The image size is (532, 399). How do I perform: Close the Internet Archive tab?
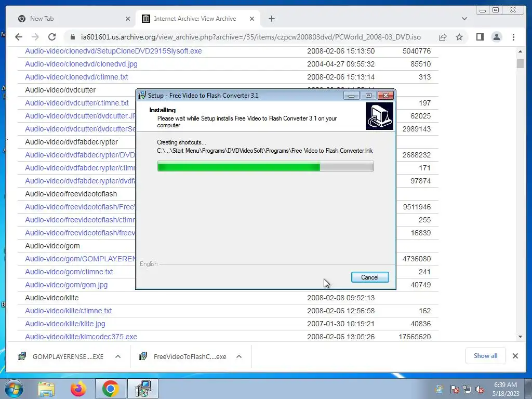click(x=252, y=19)
